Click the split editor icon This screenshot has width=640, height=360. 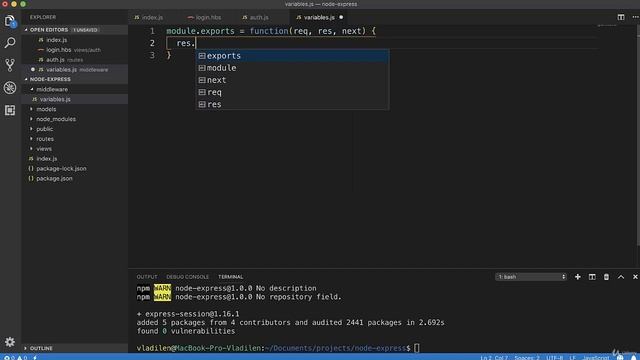(621, 17)
